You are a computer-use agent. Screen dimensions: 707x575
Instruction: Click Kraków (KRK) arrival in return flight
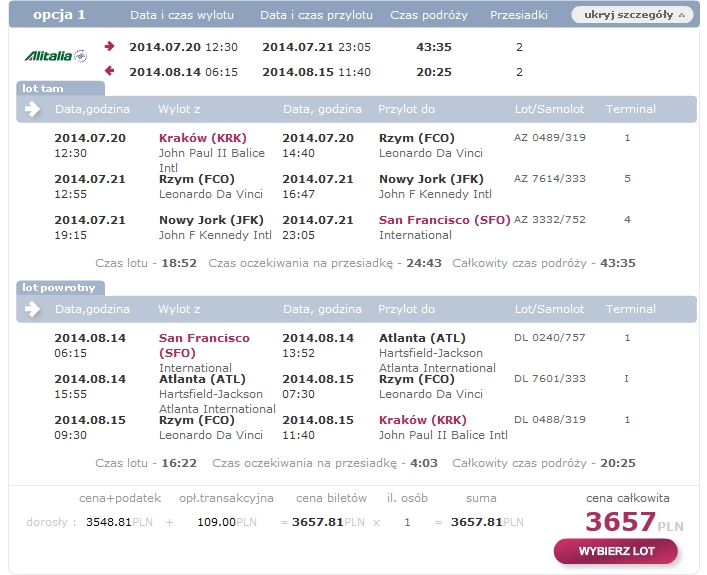click(422, 420)
